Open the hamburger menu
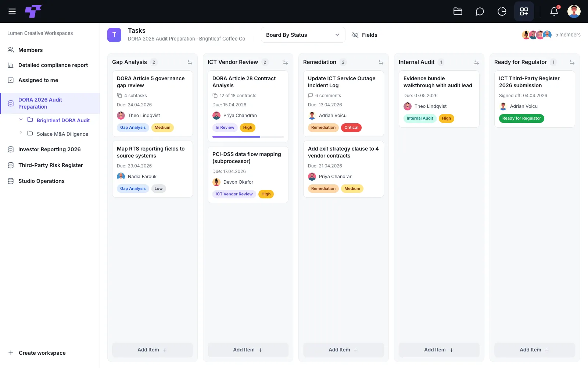 [x=12, y=11]
